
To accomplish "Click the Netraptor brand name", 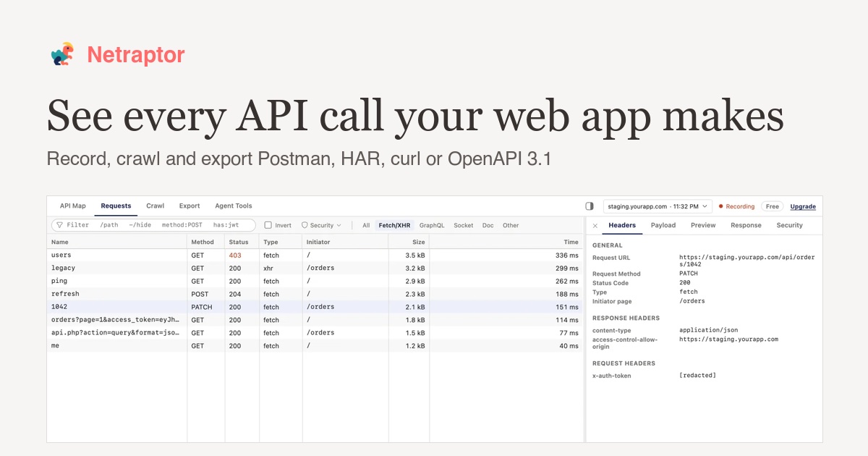I will point(136,54).
